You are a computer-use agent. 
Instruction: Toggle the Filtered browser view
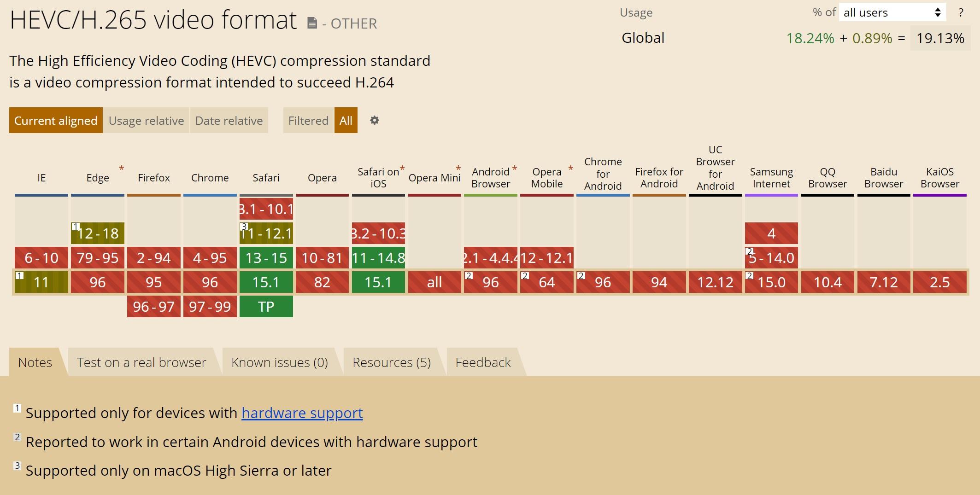[x=308, y=121]
